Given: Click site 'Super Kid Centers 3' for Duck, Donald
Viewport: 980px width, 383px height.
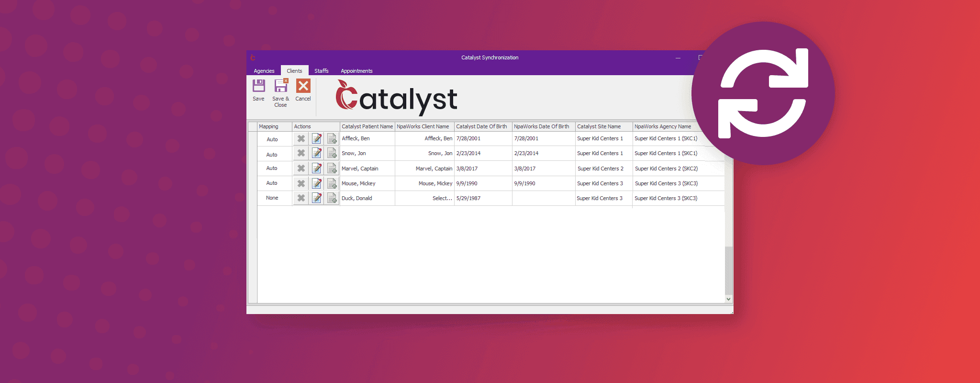Looking at the screenshot, I should point(604,198).
